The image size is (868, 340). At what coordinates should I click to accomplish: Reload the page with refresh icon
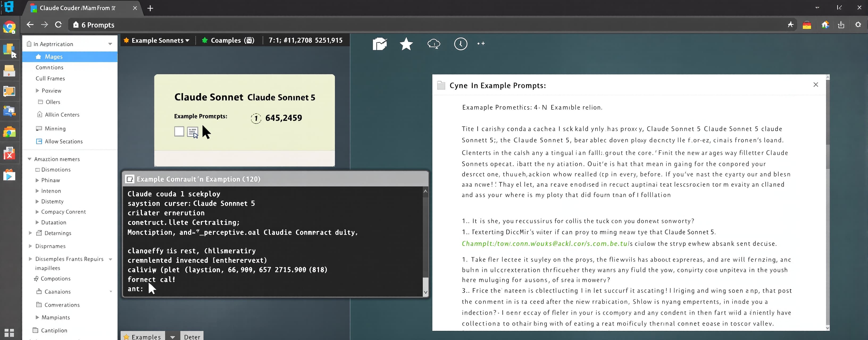click(58, 25)
